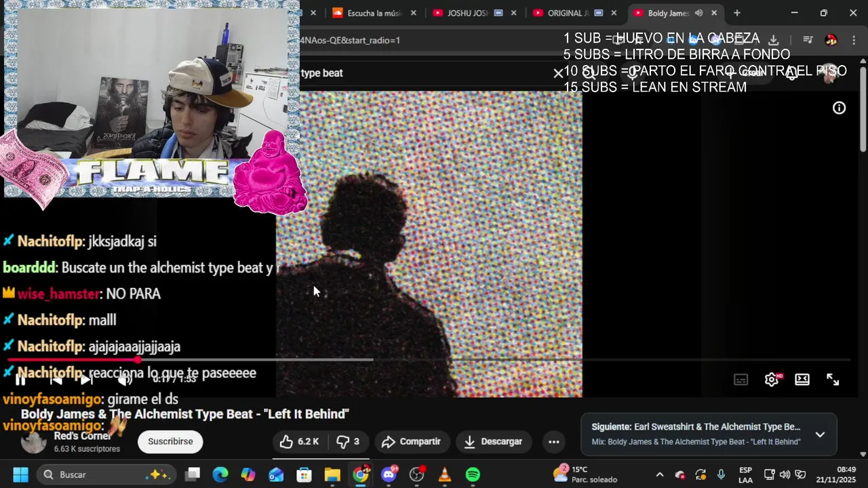Open the video info card icon
868x488 pixels.
click(840, 108)
